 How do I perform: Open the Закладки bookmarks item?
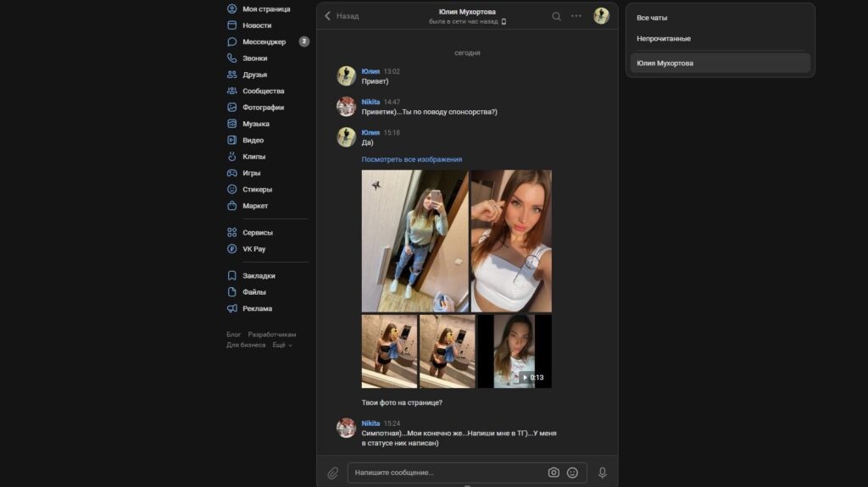pyautogui.click(x=259, y=276)
